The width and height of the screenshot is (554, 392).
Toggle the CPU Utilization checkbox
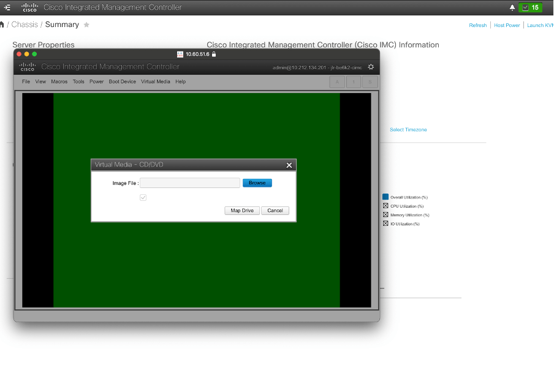click(385, 206)
